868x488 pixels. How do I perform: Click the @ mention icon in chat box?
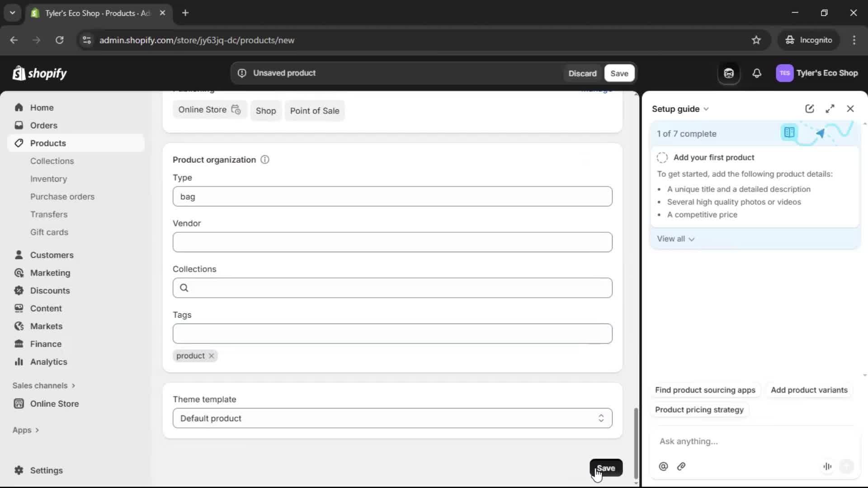click(x=663, y=467)
